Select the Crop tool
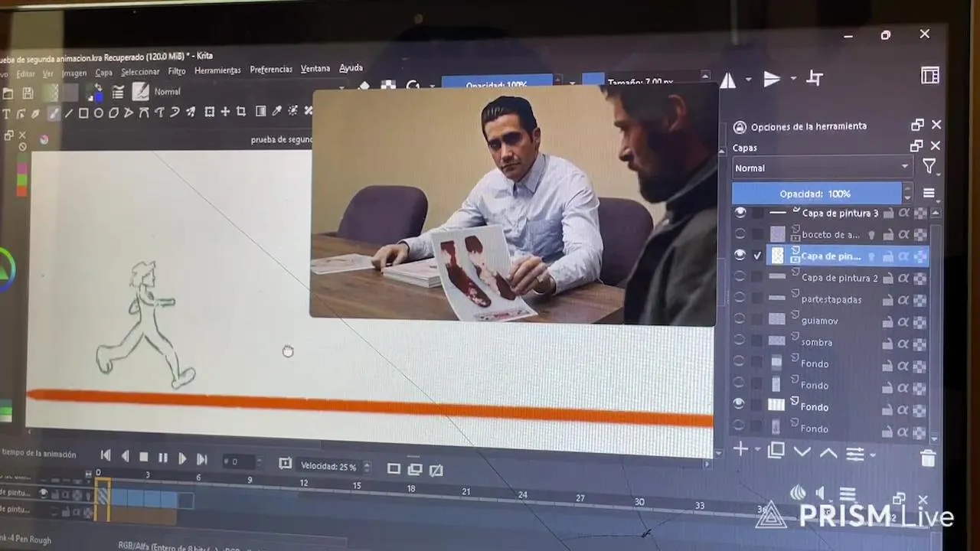The image size is (980, 551). pyautogui.click(x=240, y=112)
